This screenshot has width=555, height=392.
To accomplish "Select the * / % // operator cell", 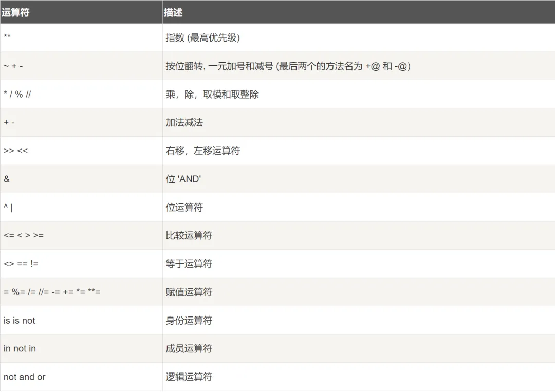I will [81, 94].
